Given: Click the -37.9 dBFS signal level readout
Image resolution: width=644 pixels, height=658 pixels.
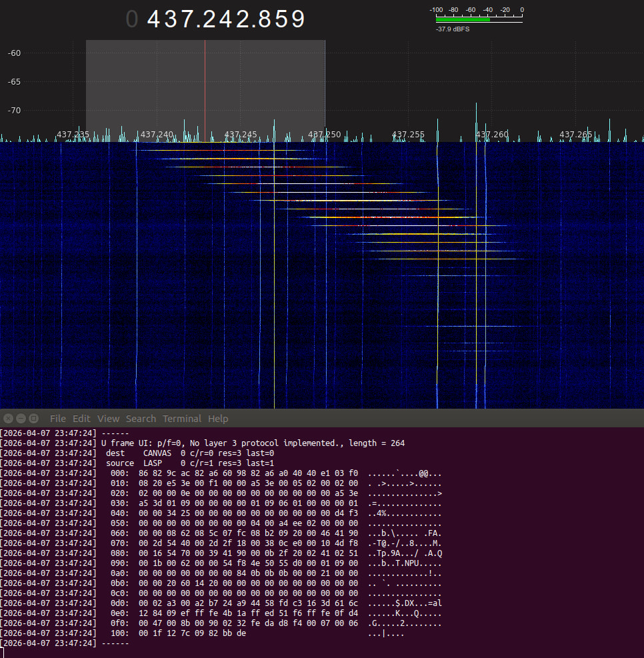Looking at the screenshot, I should [453, 29].
